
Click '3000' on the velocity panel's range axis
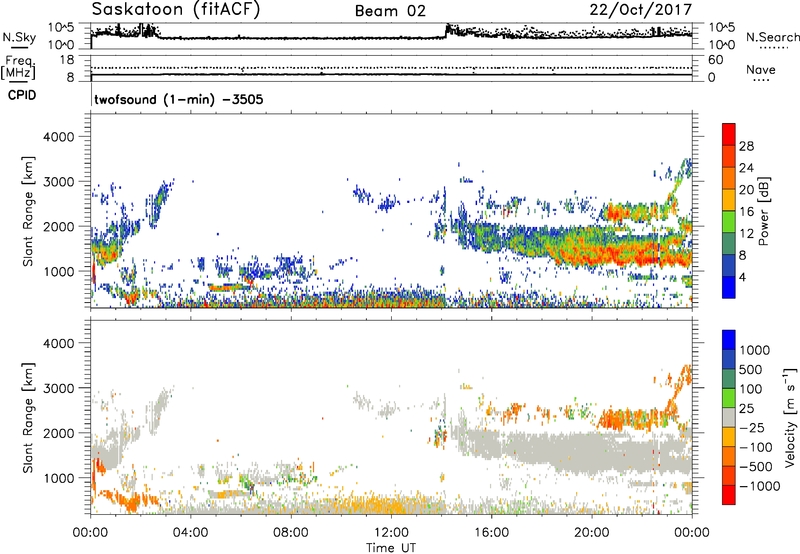click(58, 388)
